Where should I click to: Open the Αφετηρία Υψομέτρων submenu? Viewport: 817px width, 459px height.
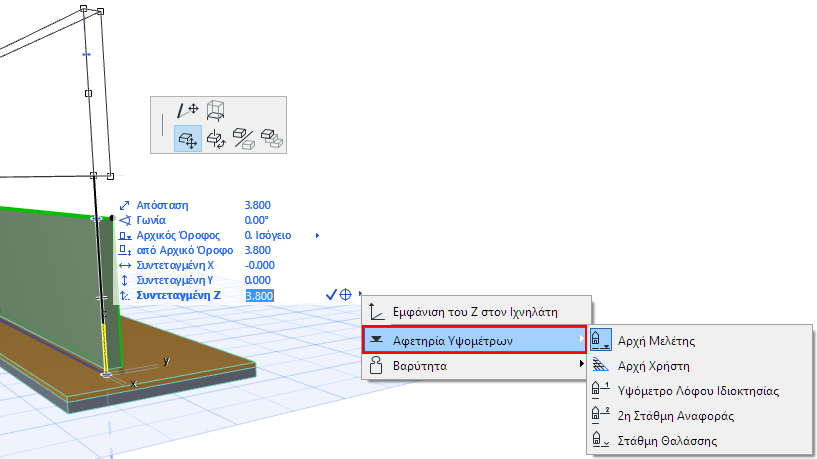point(474,340)
